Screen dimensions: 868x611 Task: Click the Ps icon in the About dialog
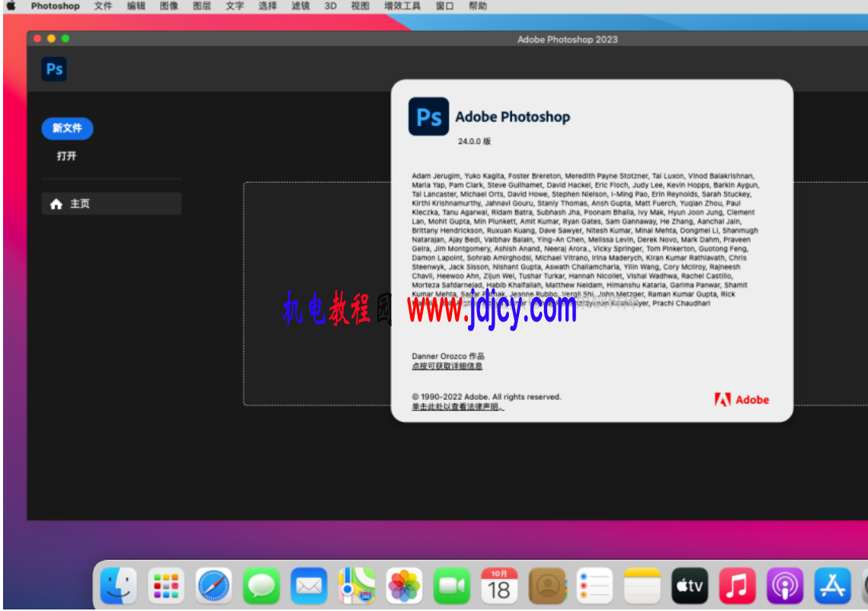(428, 117)
